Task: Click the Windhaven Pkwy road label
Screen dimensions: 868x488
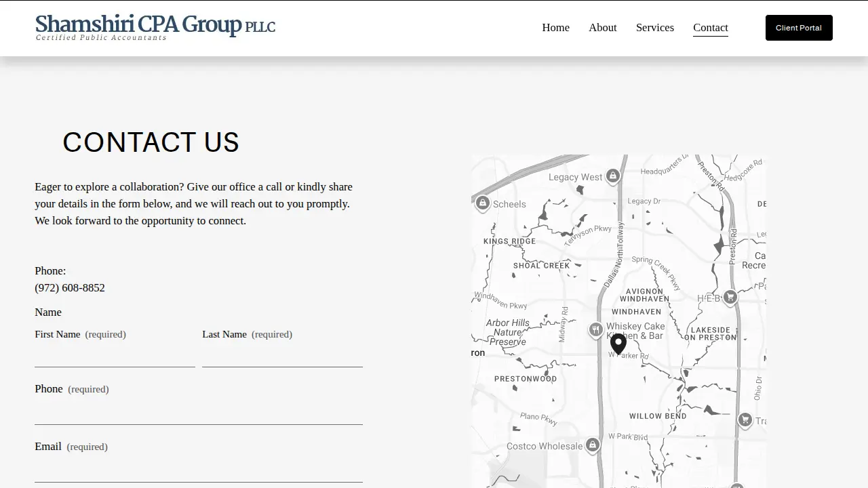Action: [x=500, y=300]
